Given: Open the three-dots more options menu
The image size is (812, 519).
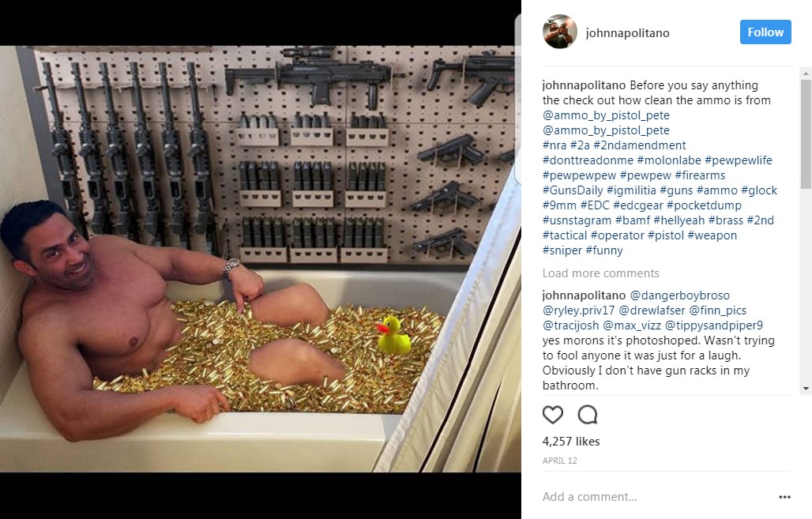Looking at the screenshot, I should coord(784,497).
